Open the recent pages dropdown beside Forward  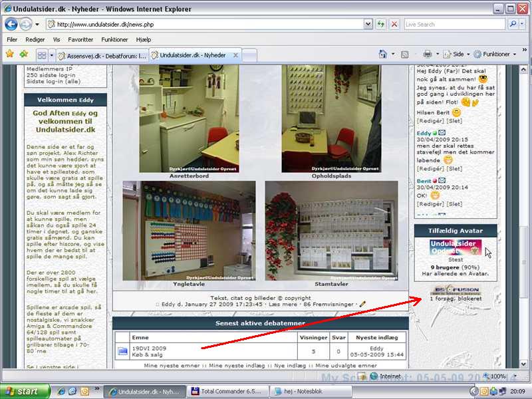pos(37,25)
